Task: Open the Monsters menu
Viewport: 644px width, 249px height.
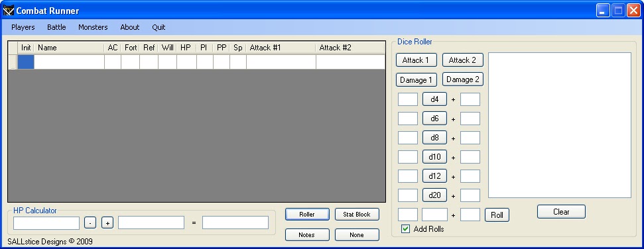Action: pos(93,28)
